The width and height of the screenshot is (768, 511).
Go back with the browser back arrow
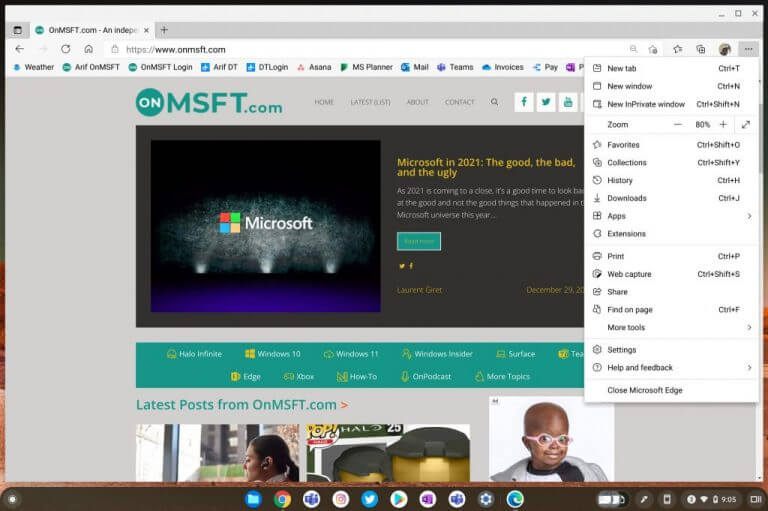tap(20, 49)
